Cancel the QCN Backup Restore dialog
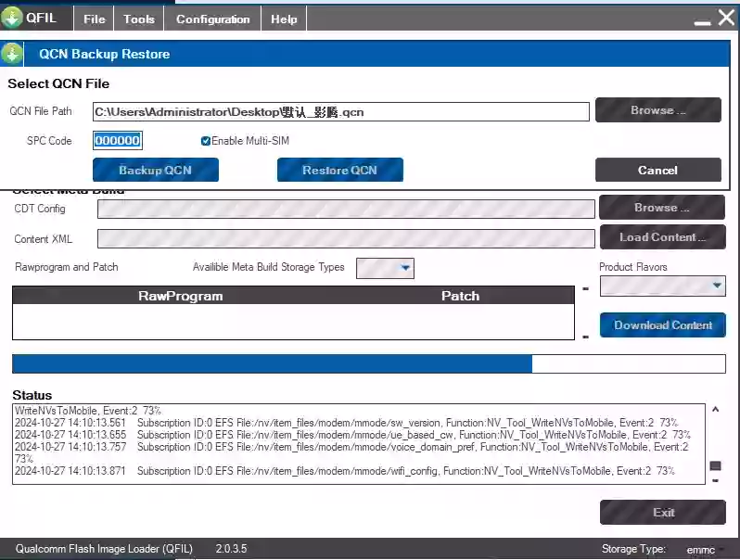The width and height of the screenshot is (740, 560). [x=657, y=170]
